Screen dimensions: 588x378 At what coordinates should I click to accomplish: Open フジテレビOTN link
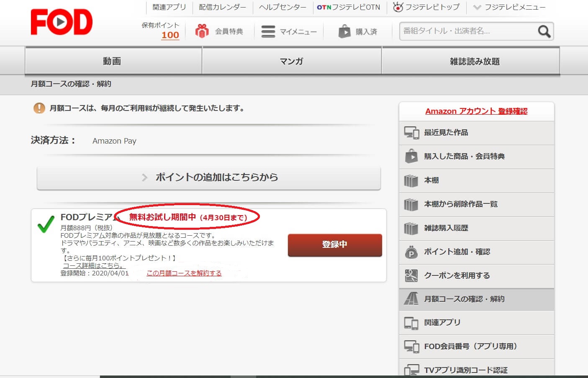tap(348, 7)
